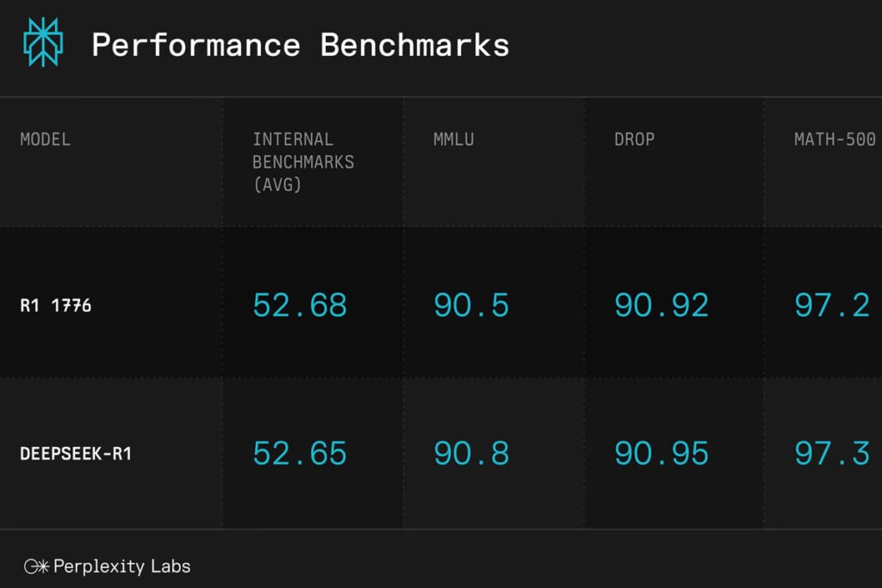Click the Perplexity Labs footer icon
Image resolution: width=882 pixels, height=588 pixels.
(x=36, y=566)
